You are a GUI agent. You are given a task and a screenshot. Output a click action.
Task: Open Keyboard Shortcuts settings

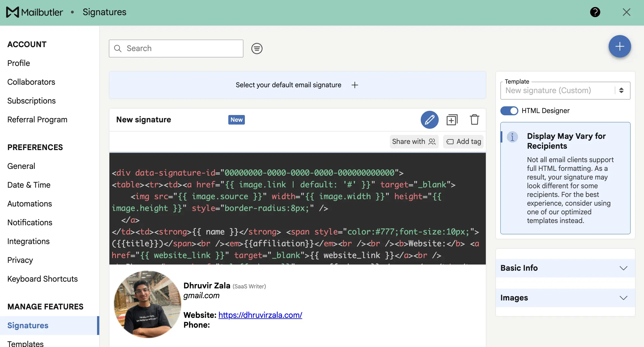pyautogui.click(x=42, y=279)
